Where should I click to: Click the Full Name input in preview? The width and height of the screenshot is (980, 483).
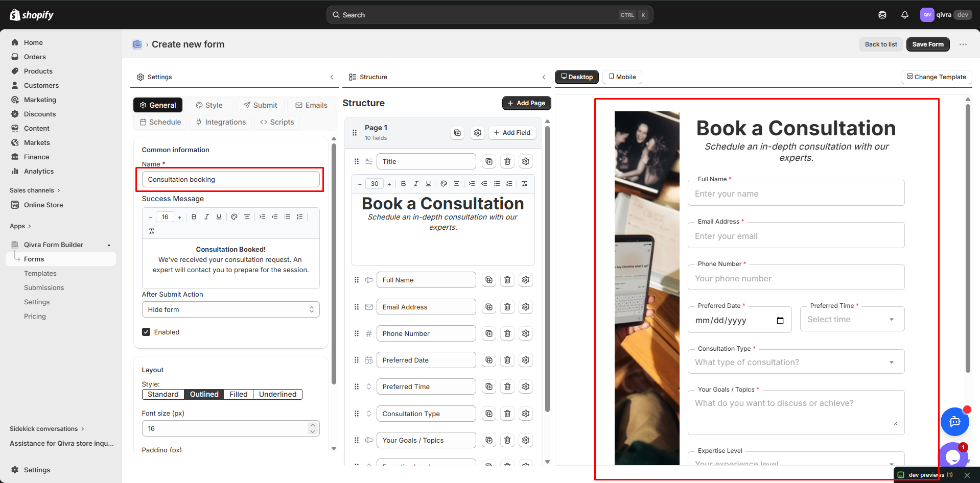point(796,194)
